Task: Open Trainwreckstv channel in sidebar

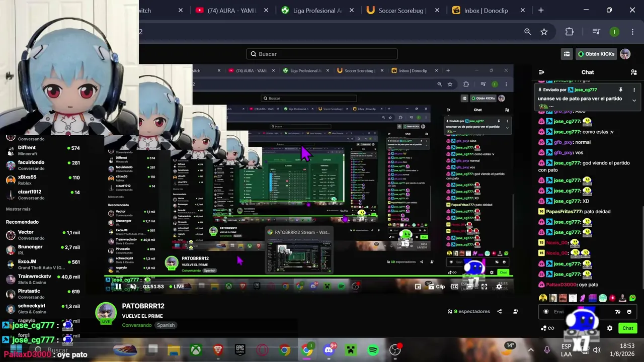Action: tap(43, 279)
